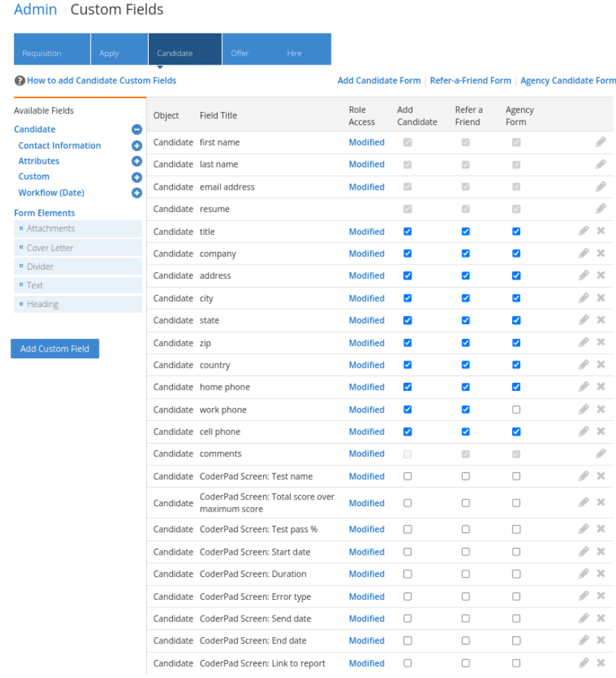This screenshot has width=616, height=678.
Task: Expand the Contact Information section
Action: [136, 145]
